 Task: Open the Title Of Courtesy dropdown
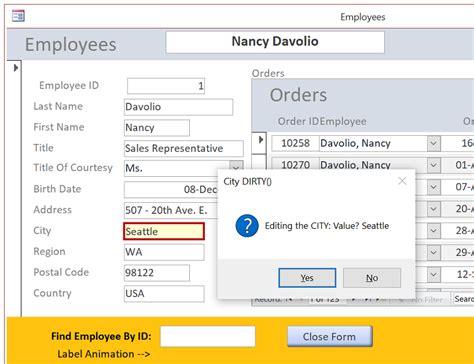pos(236,166)
